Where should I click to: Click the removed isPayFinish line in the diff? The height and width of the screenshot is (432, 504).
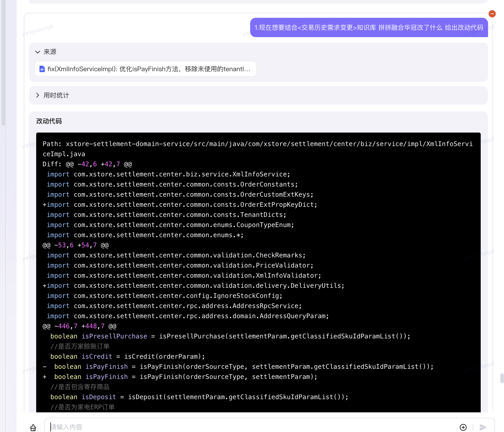click(x=238, y=367)
